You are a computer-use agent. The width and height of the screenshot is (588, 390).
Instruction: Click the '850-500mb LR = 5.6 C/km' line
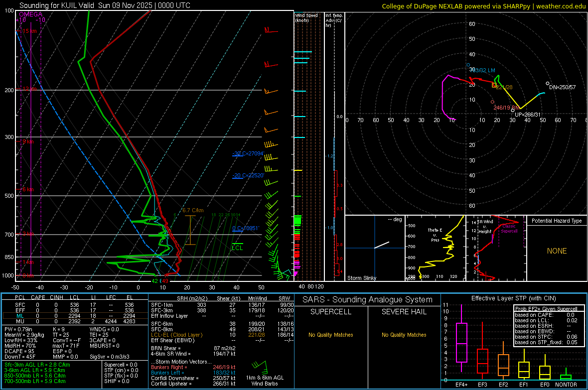pos(35,376)
